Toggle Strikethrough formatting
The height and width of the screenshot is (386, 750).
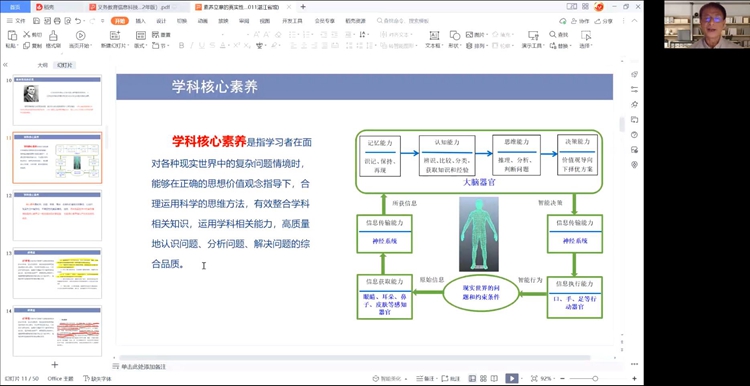[x=212, y=45]
